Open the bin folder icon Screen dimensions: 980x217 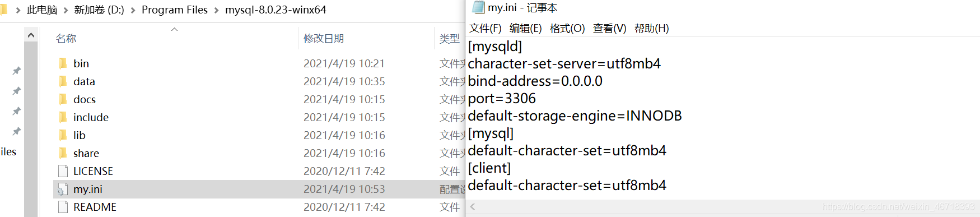63,63
